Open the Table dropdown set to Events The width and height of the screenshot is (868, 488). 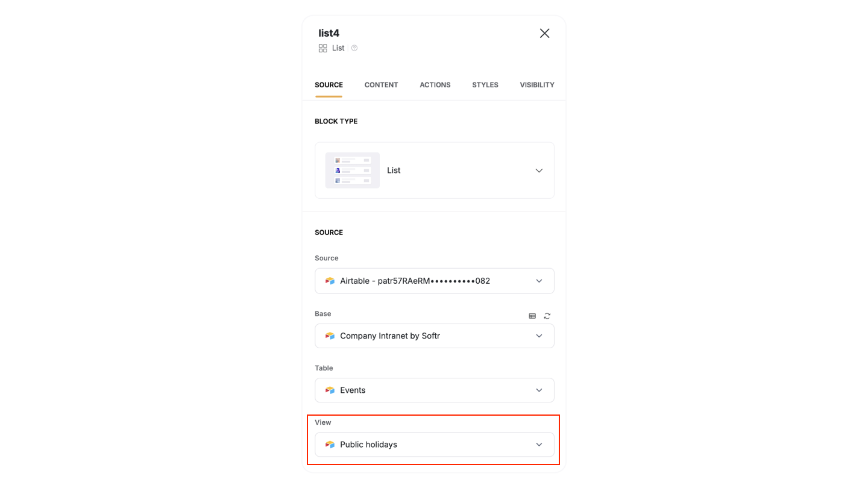click(x=538, y=390)
